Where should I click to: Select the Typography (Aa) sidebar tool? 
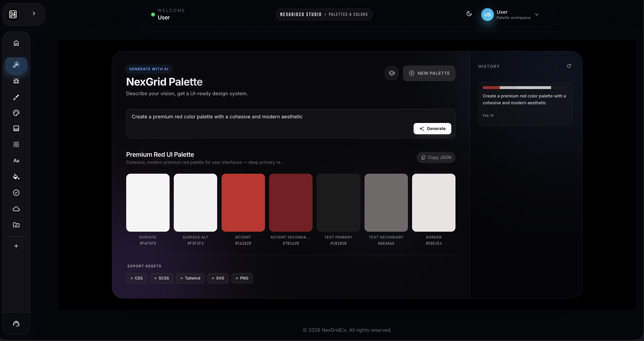click(16, 160)
